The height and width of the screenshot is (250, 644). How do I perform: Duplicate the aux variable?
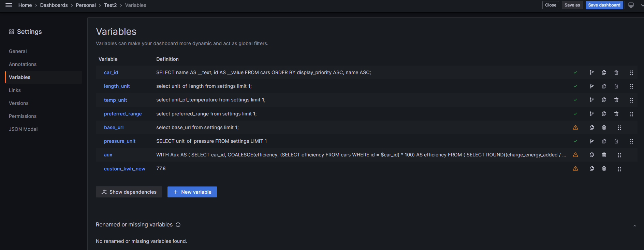592,155
